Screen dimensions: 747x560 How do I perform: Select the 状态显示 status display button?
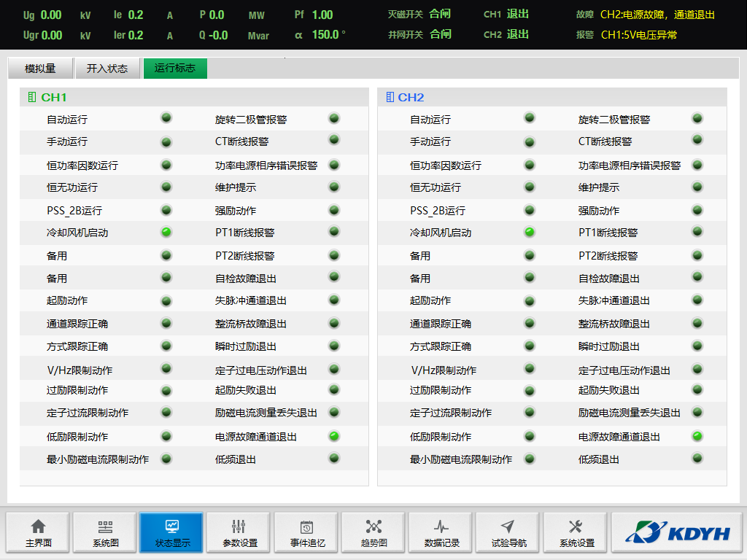(171, 533)
